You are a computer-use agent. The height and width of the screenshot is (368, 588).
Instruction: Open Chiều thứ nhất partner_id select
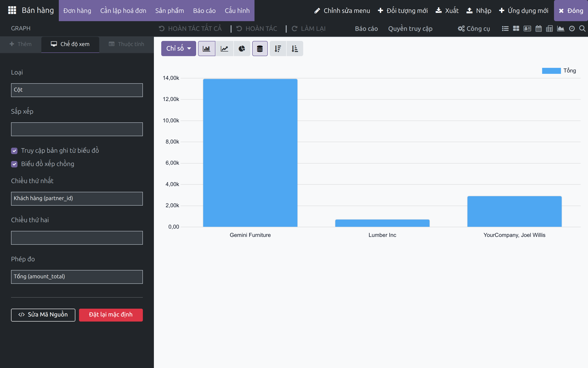tap(77, 198)
